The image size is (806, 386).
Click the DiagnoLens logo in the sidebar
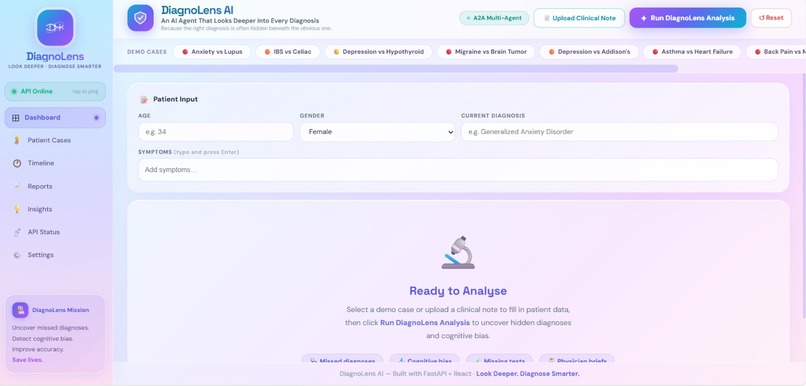[55, 28]
